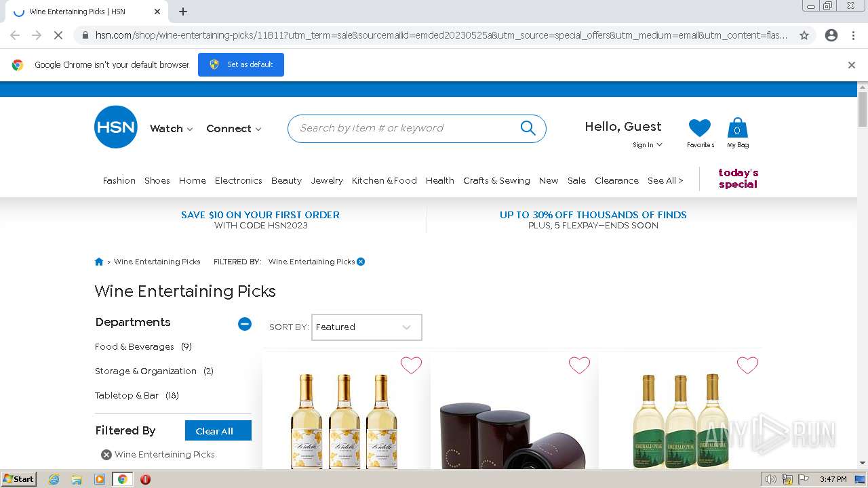Open the Chrome profile icon
Image resolution: width=868 pixels, height=488 pixels.
coord(831,35)
